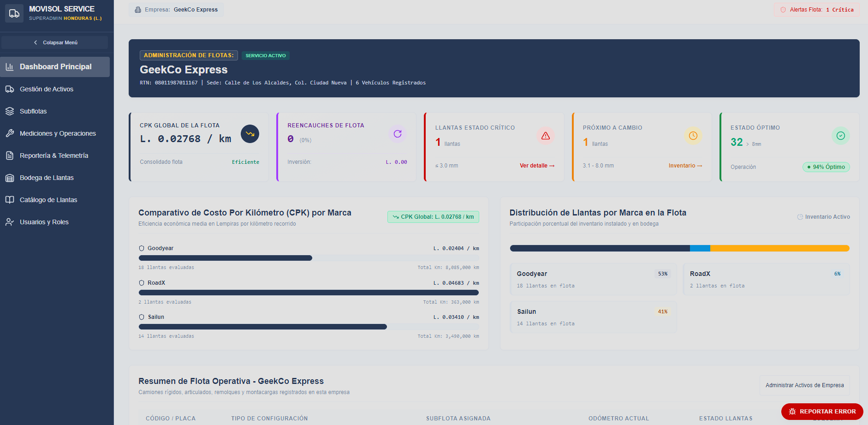Open Mediciones y Operaciones
The image size is (868, 425).
pos(55,133)
